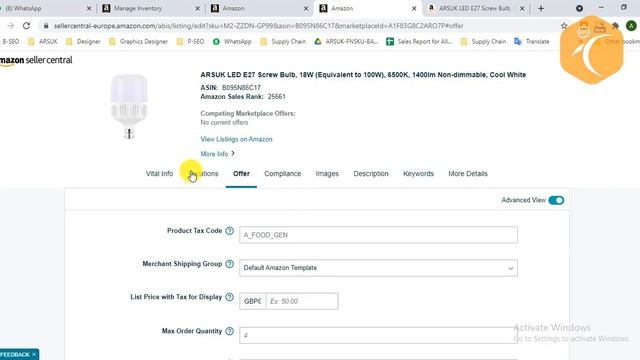Click Max Order Quantity input field
Image resolution: width=640 pixels, height=360 pixels.
(378, 335)
